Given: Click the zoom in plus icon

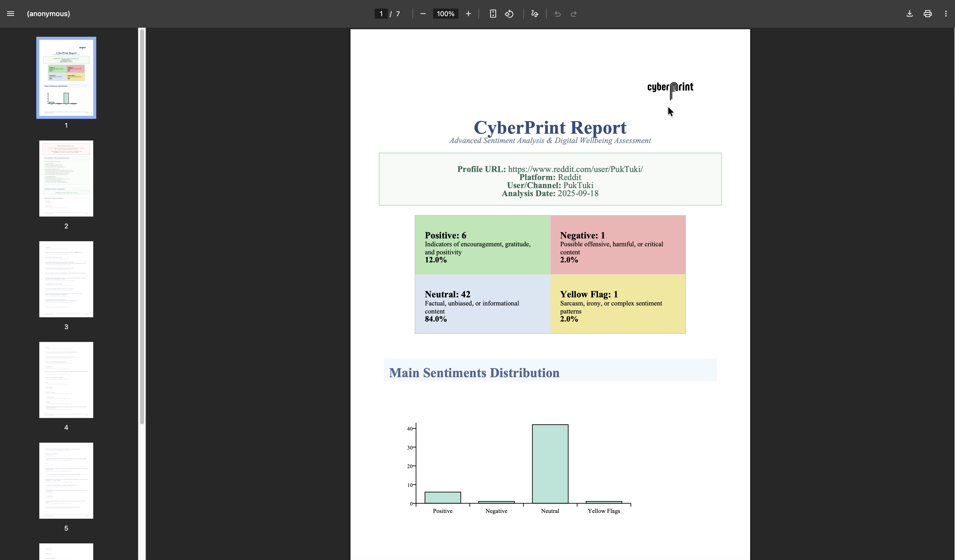Looking at the screenshot, I should point(468,14).
